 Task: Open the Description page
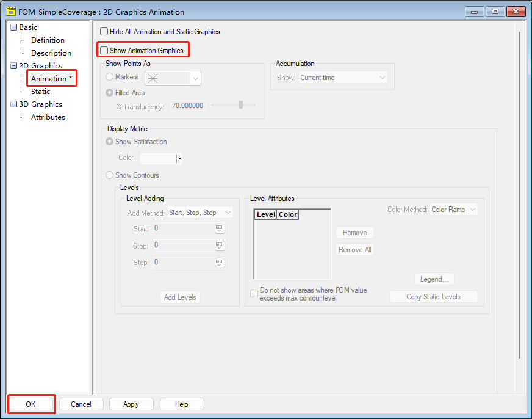(51, 53)
